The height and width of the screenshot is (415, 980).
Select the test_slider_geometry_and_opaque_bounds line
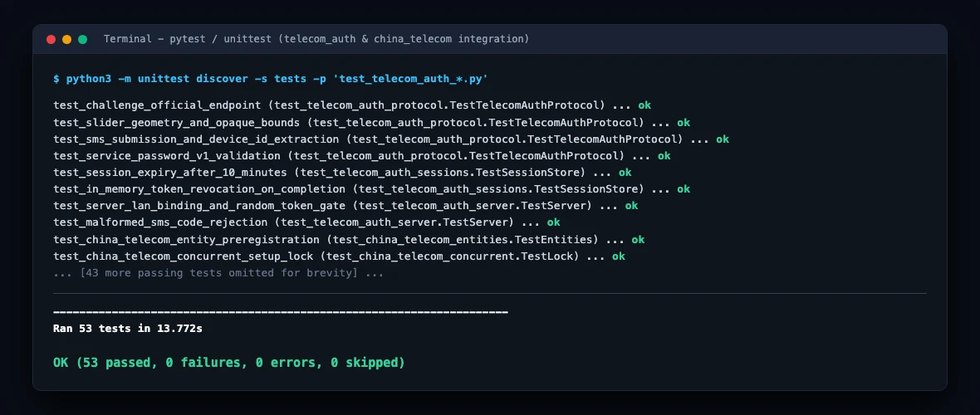point(372,123)
